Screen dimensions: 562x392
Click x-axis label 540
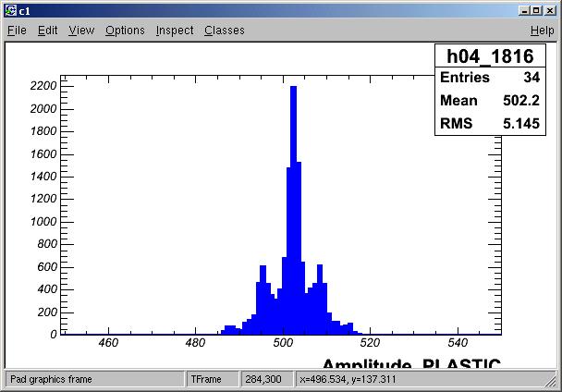point(458,343)
